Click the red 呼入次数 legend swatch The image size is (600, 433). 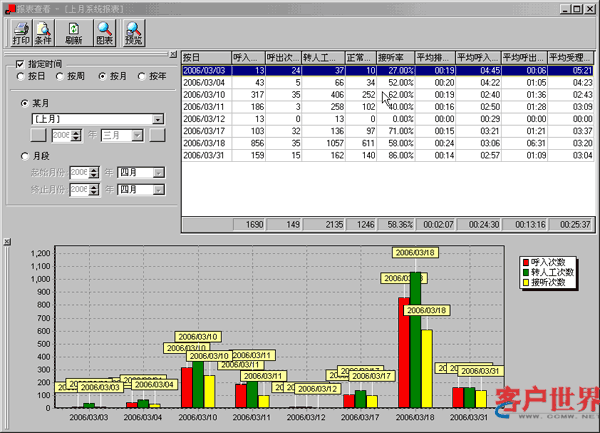(525, 262)
